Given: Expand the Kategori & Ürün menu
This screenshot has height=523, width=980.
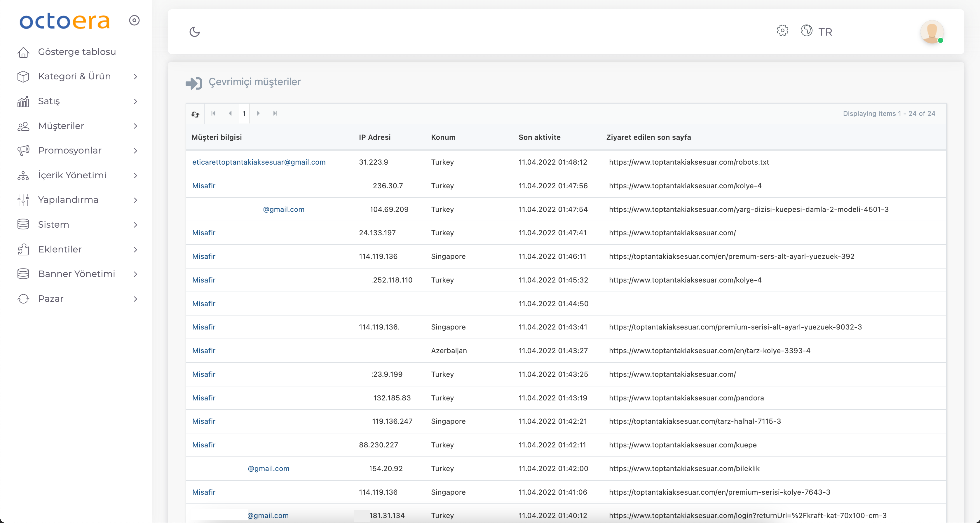Looking at the screenshot, I should pyautogui.click(x=75, y=76).
